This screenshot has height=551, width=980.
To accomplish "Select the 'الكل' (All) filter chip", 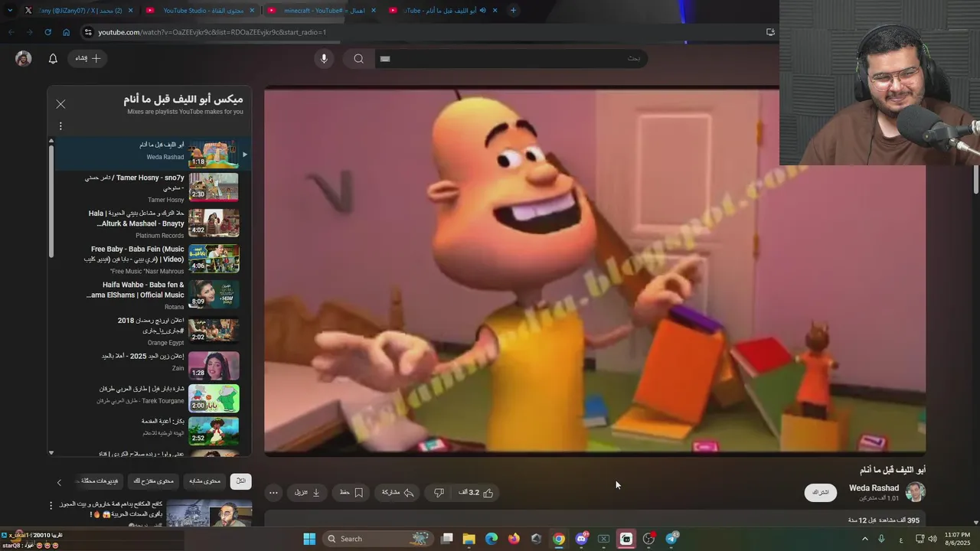I will click(240, 481).
